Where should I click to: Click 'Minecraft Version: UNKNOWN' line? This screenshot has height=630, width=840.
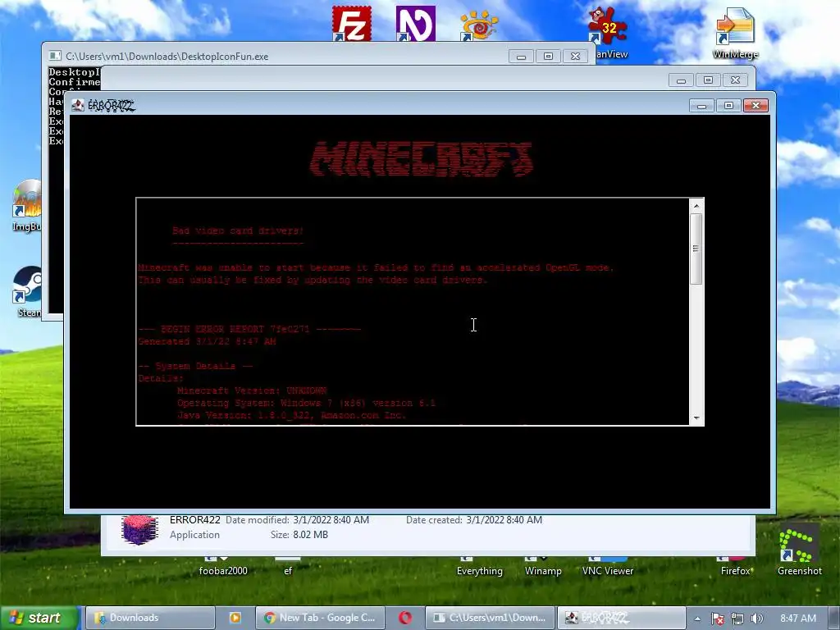(x=252, y=390)
